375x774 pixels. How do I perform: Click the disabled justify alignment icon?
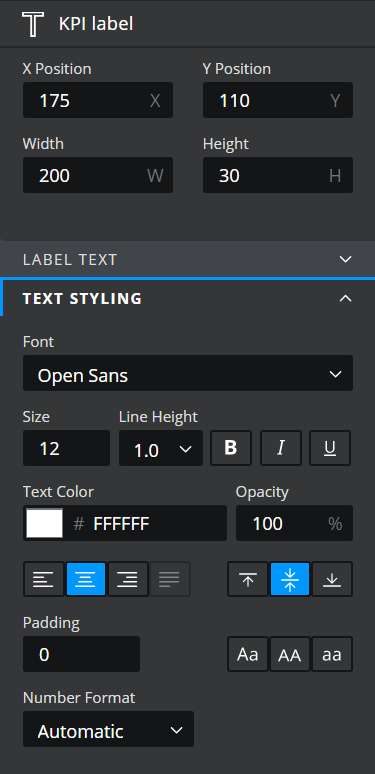point(170,579)
